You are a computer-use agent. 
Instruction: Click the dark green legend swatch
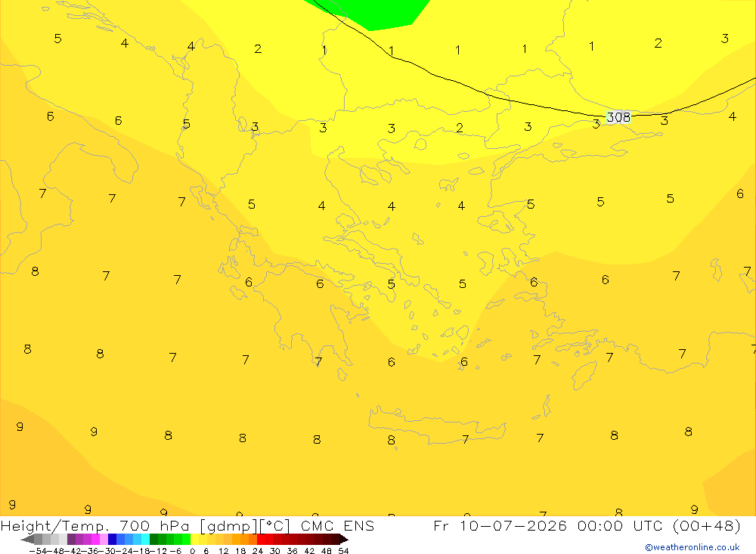point(153,540)
